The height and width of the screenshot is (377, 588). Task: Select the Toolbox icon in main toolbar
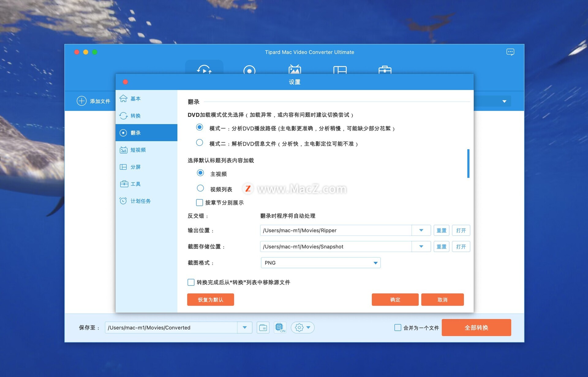pyautogui.click(x=385, y=70)
